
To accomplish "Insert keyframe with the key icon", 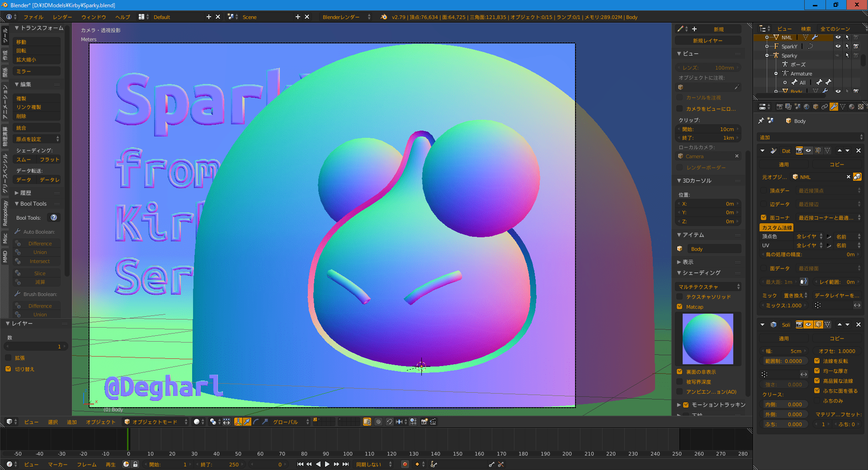I will tap(491, 464).
